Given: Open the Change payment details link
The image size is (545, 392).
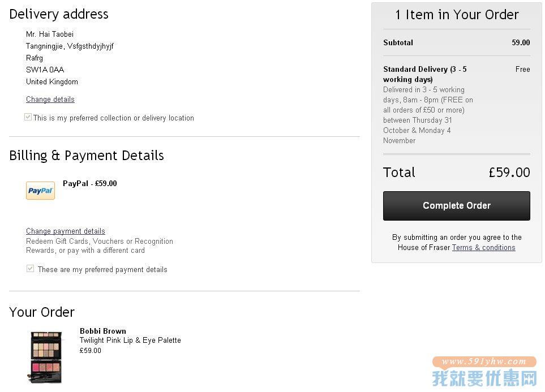Looking at the screenshot, I should pos(65,231).
